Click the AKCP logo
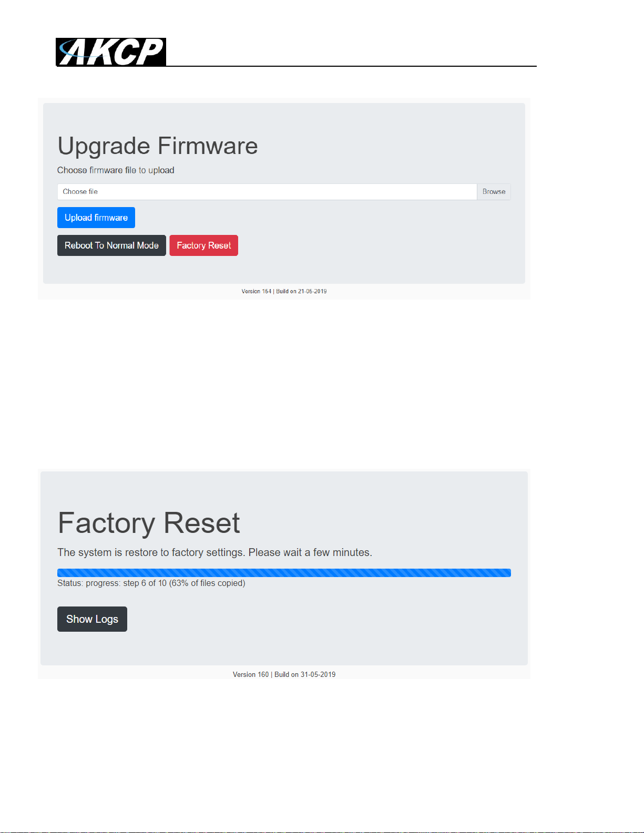The image size is (644, 833). 111,52
